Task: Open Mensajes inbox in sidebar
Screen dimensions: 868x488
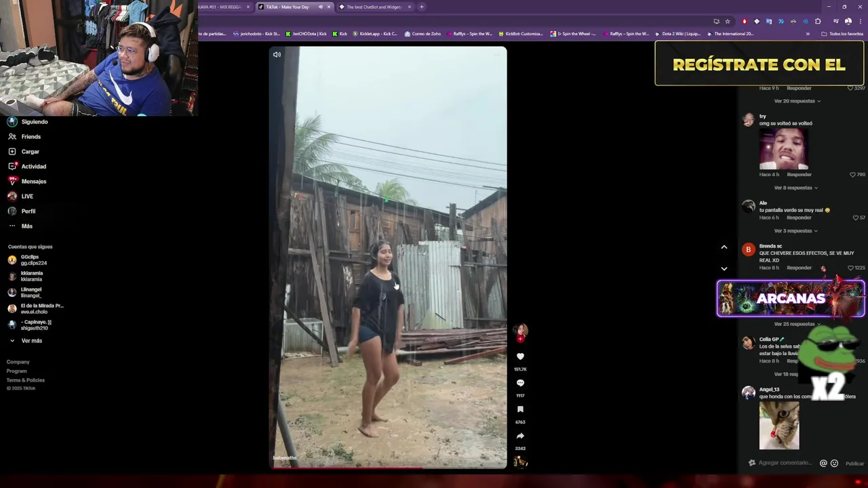Action: point(27,182)
